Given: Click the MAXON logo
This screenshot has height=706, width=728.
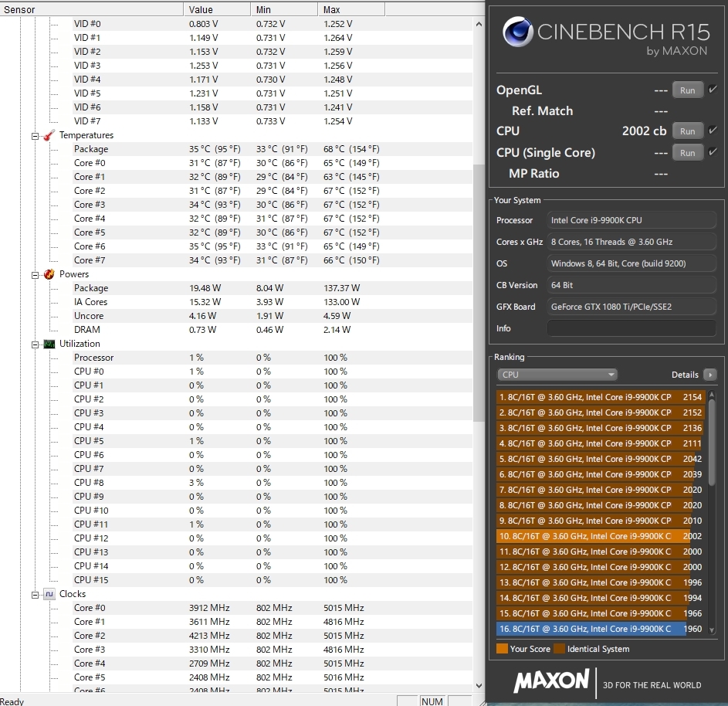Looking at the screenshot, I should coord(551,681).
